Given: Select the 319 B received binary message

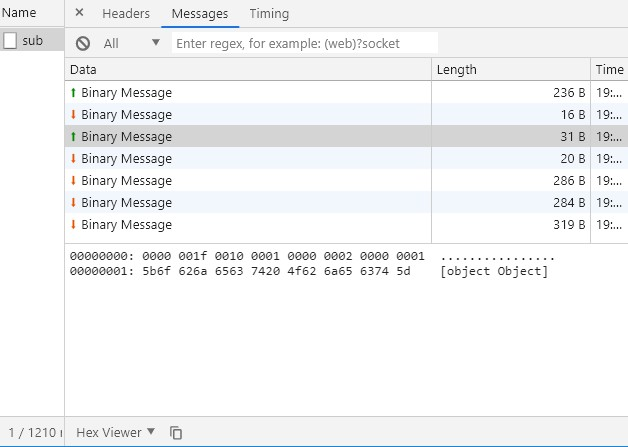Looking at the screenshot, I should (x=126, y=225).
